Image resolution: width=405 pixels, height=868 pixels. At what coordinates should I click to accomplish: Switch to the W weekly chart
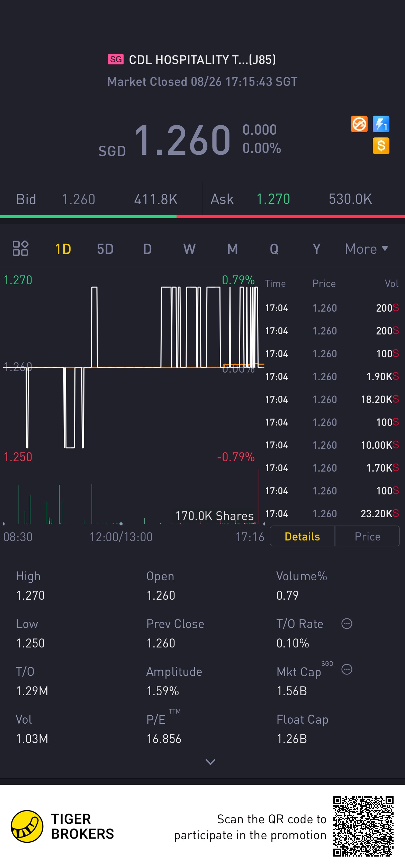[x=189, y=249]
